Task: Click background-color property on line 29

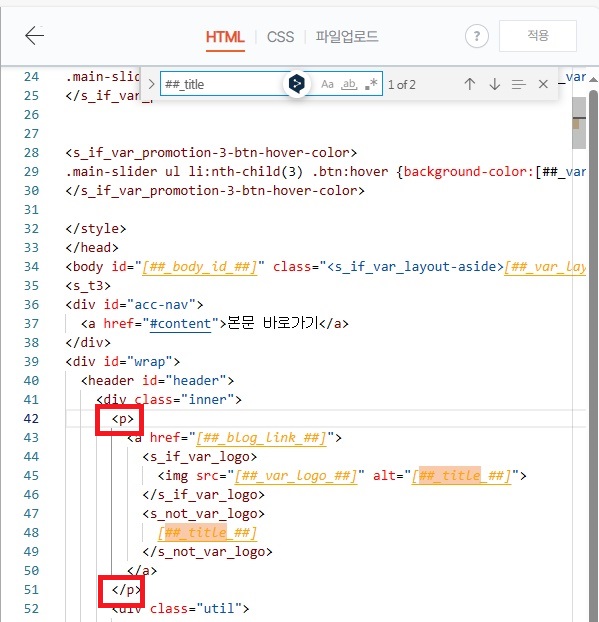Action: point(466,172)
